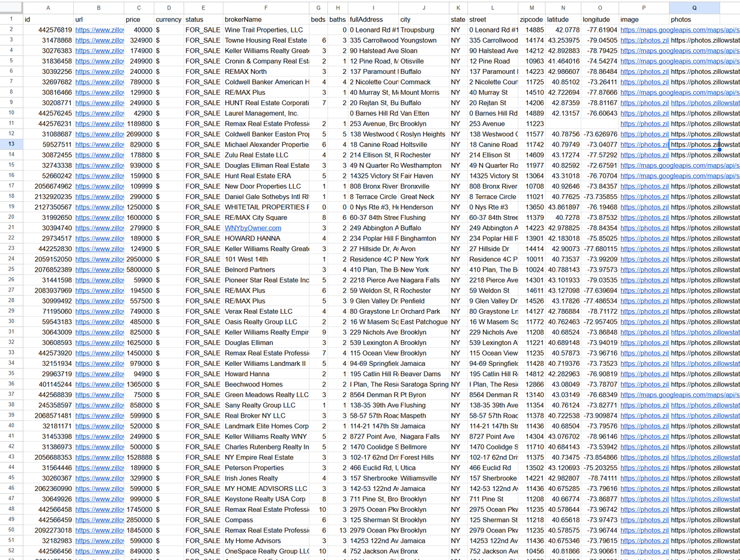Select the Laurel Management, Inc. cell
Image resolution: width=740 pixels, height=560 pixels.
(266, 113)
